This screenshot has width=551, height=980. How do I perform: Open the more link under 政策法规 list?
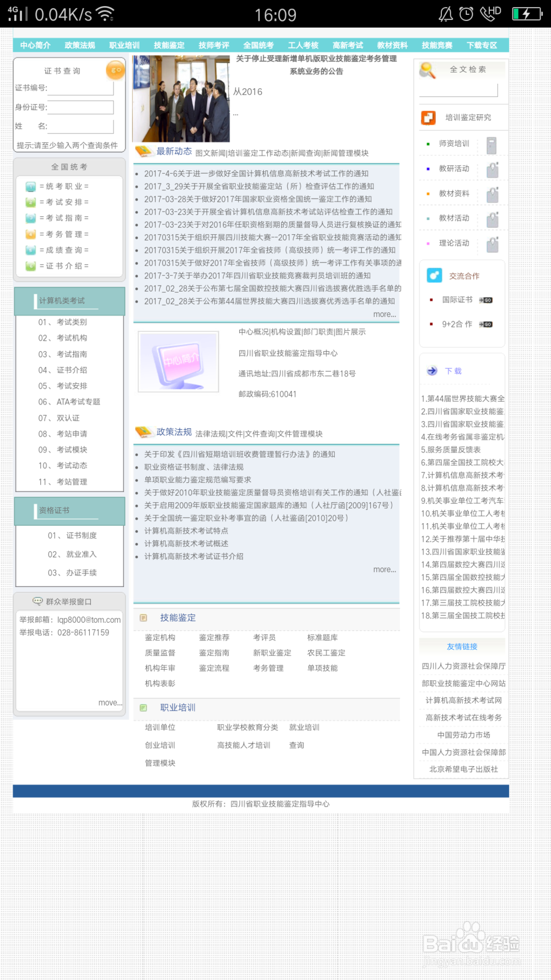[x=385, y=569]
